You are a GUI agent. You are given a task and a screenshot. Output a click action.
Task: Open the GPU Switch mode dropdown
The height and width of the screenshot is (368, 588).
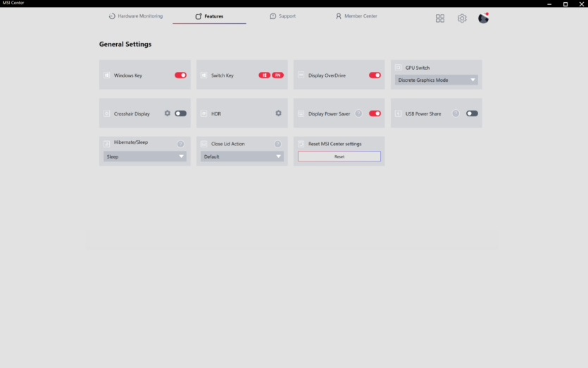click(436, 80)
